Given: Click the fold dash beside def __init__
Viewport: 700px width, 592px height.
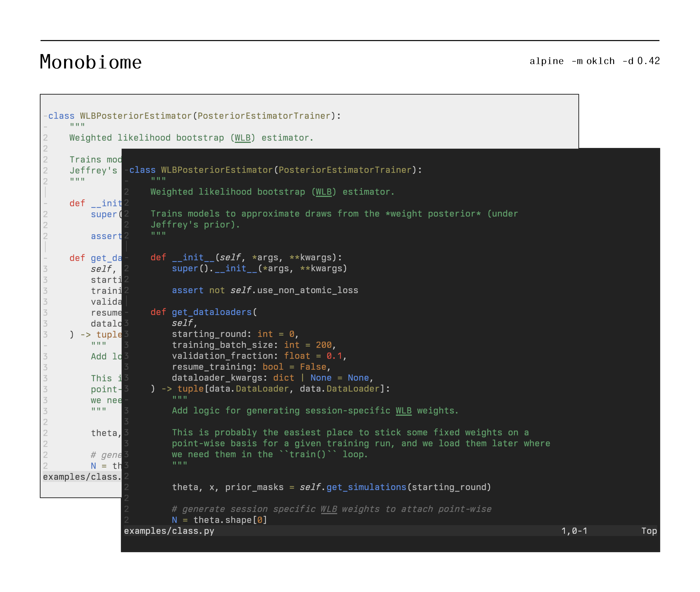Looking at the screenshot, I should click(126, 257).
